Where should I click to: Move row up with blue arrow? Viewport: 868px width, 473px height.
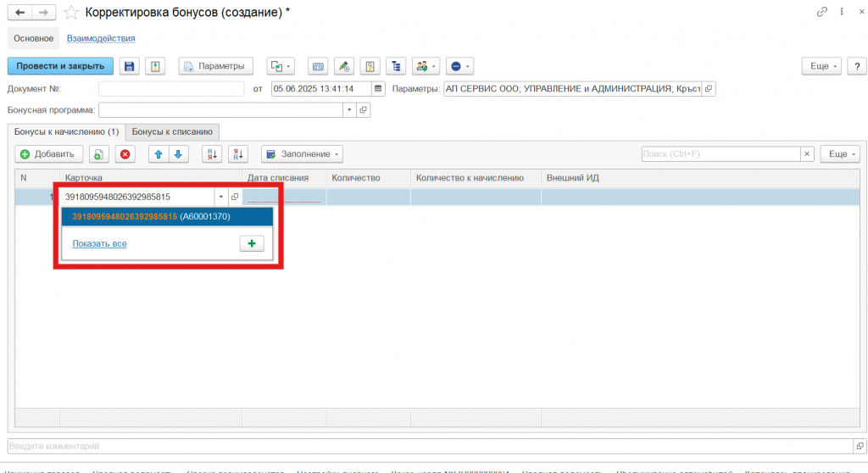click(158, 154)
